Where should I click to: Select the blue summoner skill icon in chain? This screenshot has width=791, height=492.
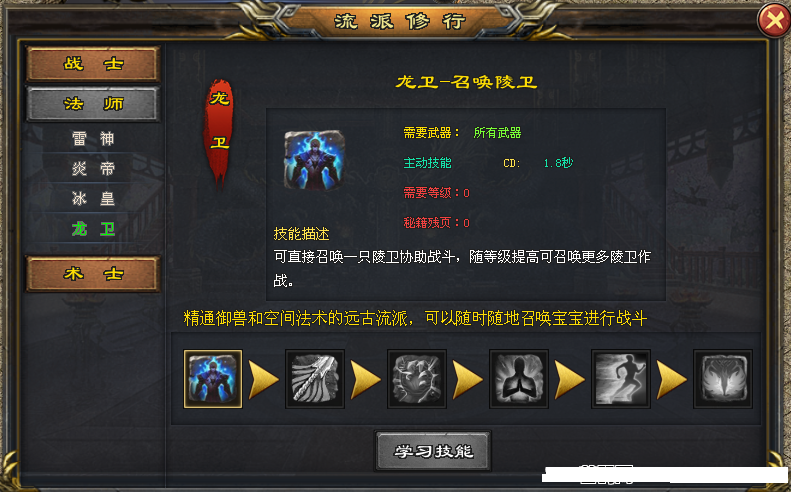click(x=213, y=379)
